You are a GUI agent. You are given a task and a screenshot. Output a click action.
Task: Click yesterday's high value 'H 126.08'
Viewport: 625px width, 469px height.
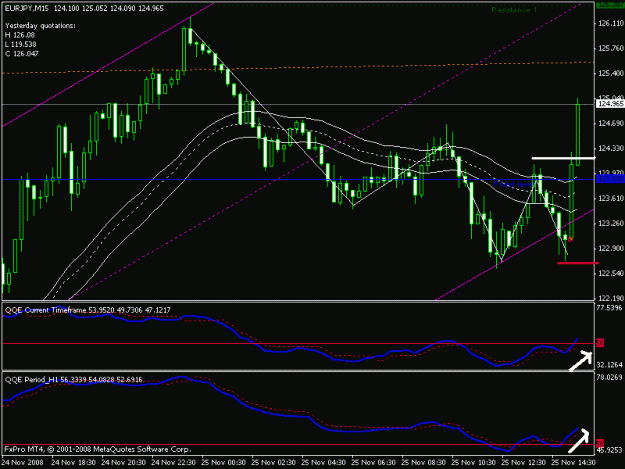tap(20, 35)
